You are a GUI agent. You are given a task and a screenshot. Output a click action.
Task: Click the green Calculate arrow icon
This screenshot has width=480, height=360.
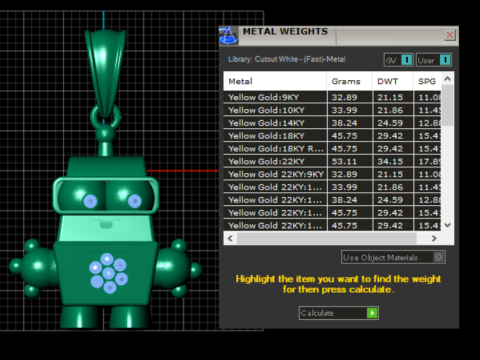click(x=372, y=313)
